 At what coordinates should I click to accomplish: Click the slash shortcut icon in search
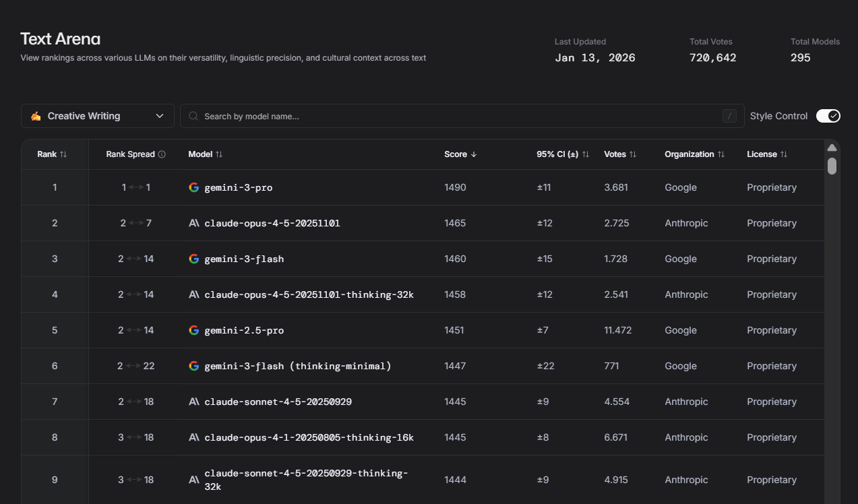click(x=729, y=116)
